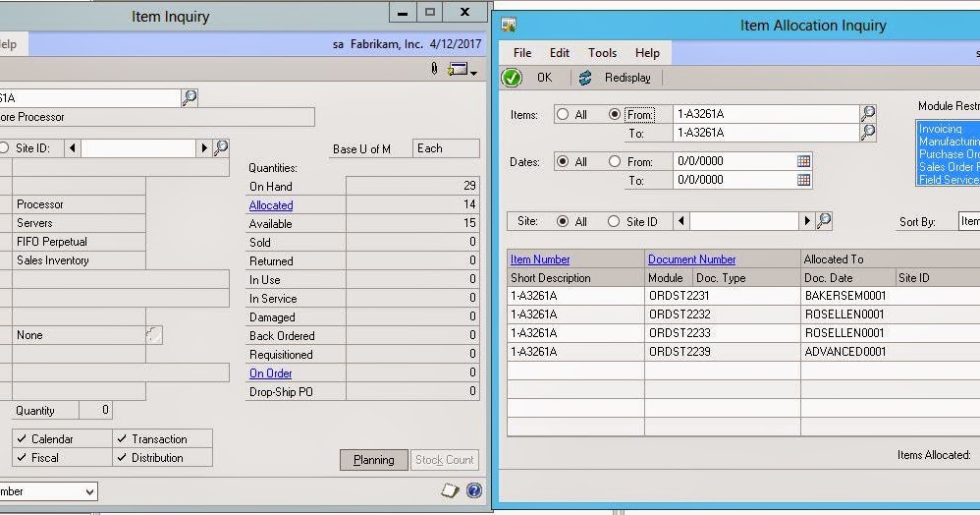Select row with document ORDST2231
980x515 pixels.
click(x=743, y=296)
